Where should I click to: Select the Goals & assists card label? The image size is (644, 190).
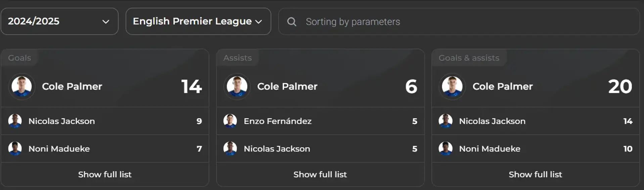469,58
